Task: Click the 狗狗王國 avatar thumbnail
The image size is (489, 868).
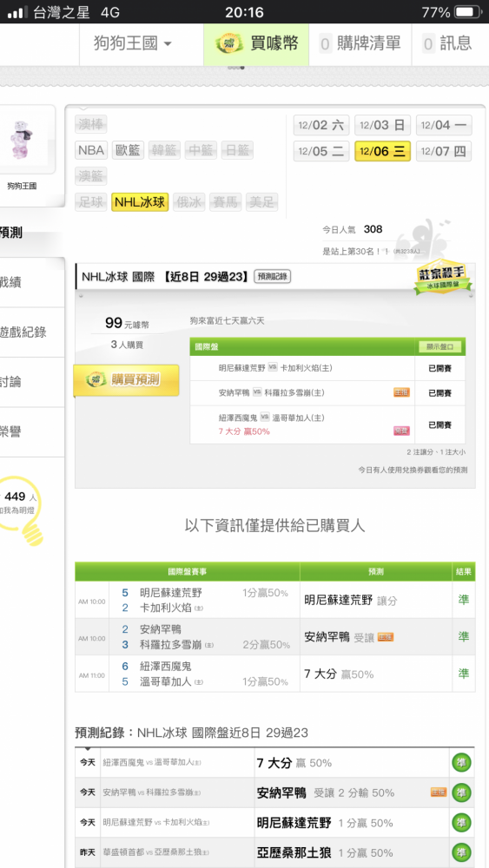Action: [23, 138]
